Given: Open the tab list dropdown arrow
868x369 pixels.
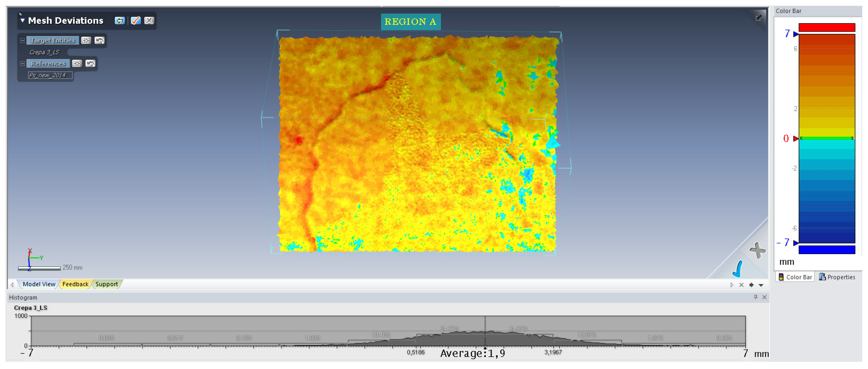Looking at the screenshot, I should pyautogui.click(x=761, y=285).
